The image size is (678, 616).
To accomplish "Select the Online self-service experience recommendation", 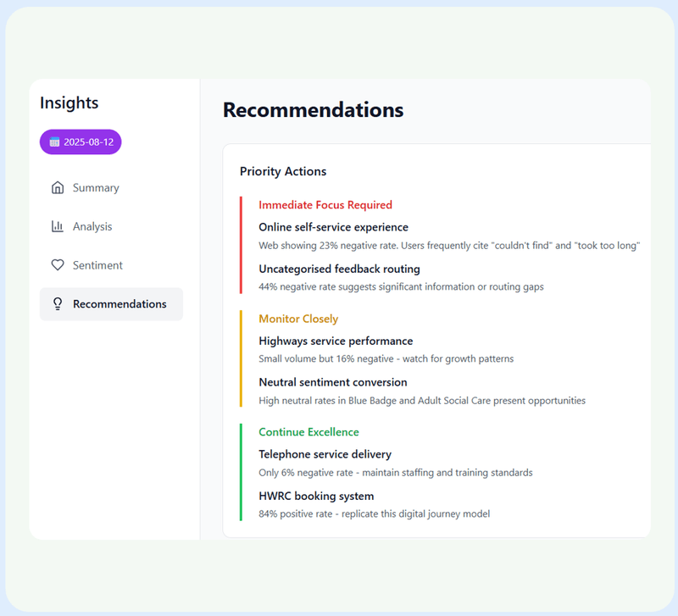I will [x=334, y=227].
